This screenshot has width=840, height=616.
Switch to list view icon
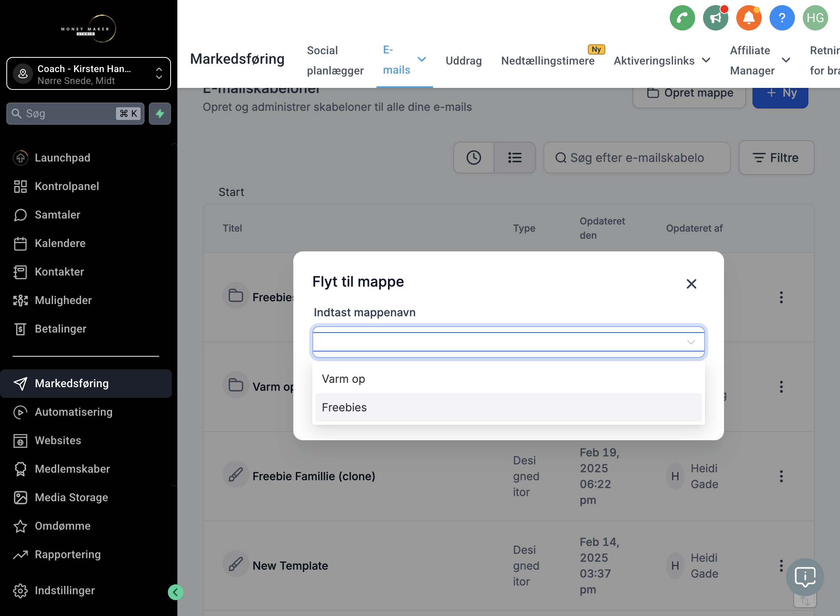(515, 158)
